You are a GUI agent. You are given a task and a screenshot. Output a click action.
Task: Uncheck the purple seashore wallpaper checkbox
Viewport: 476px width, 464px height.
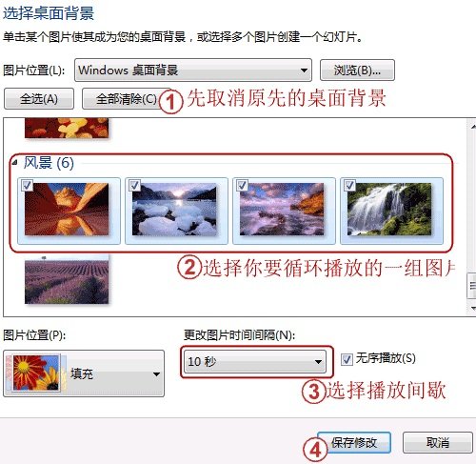pyautogui.click(x=242, y=185)
